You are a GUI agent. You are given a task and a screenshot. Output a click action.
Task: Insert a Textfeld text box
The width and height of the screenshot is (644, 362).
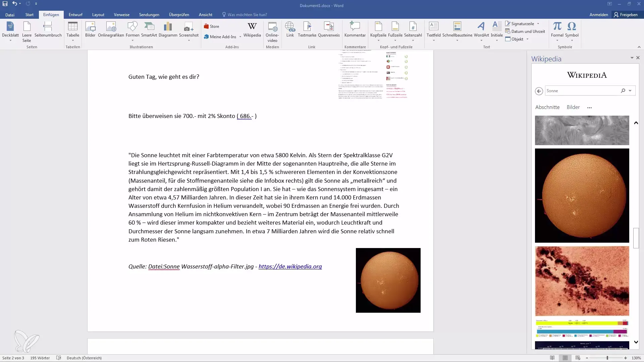click(434, 31)
